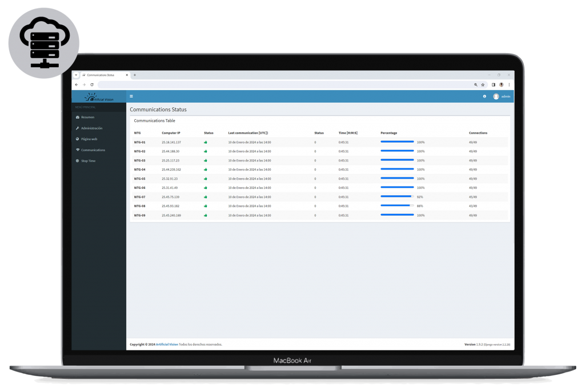
Task: Open a new browser tab
Action: tap(135, 75)
